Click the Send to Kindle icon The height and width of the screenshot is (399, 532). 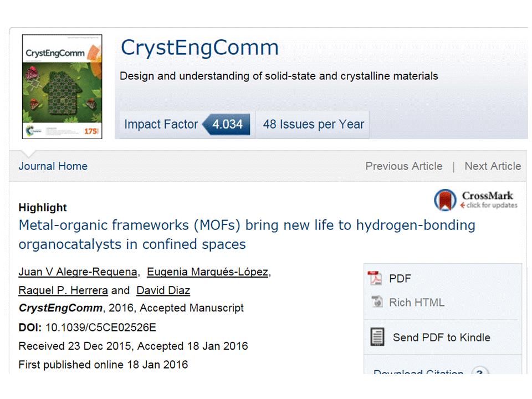377,337
